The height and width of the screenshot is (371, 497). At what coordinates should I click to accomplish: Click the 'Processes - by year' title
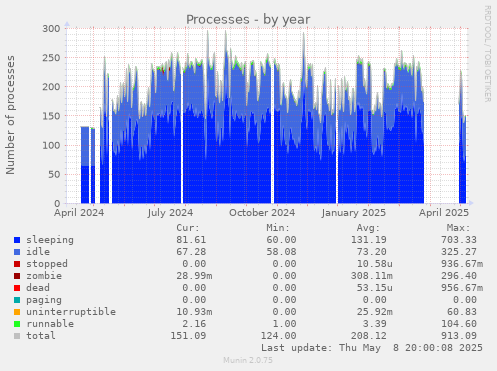pos(248,20)
